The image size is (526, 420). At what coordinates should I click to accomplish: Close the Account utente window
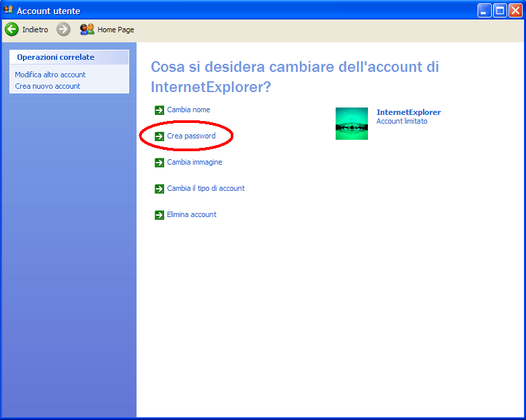coord(515,10)
